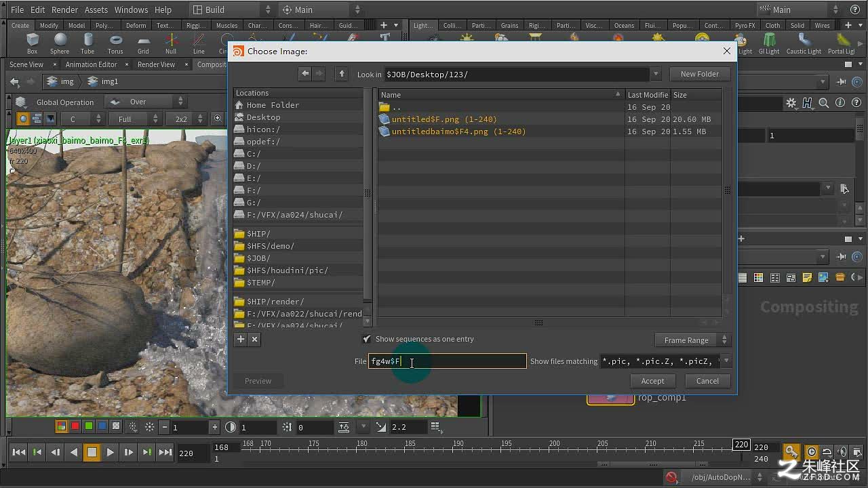Screen dimensions: 868x488
Task: Open the File menu
Action: tap(18, 9)
